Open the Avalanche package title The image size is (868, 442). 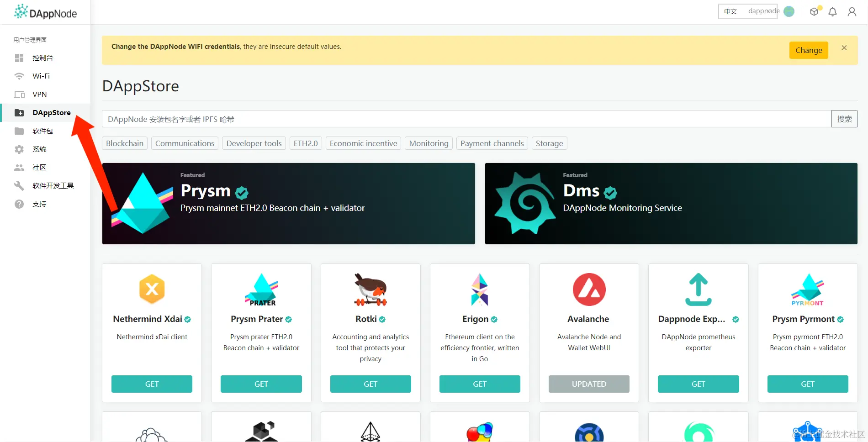coord(588,319)
